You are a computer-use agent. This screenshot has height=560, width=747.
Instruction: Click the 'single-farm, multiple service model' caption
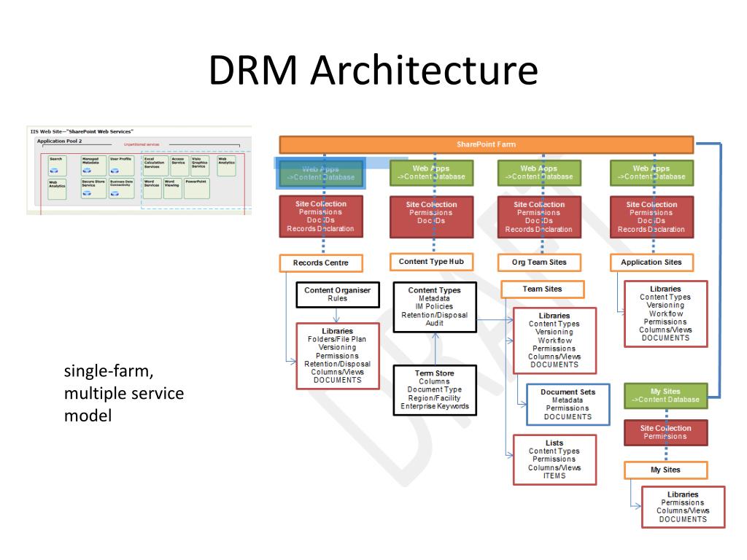click(124, 393)
